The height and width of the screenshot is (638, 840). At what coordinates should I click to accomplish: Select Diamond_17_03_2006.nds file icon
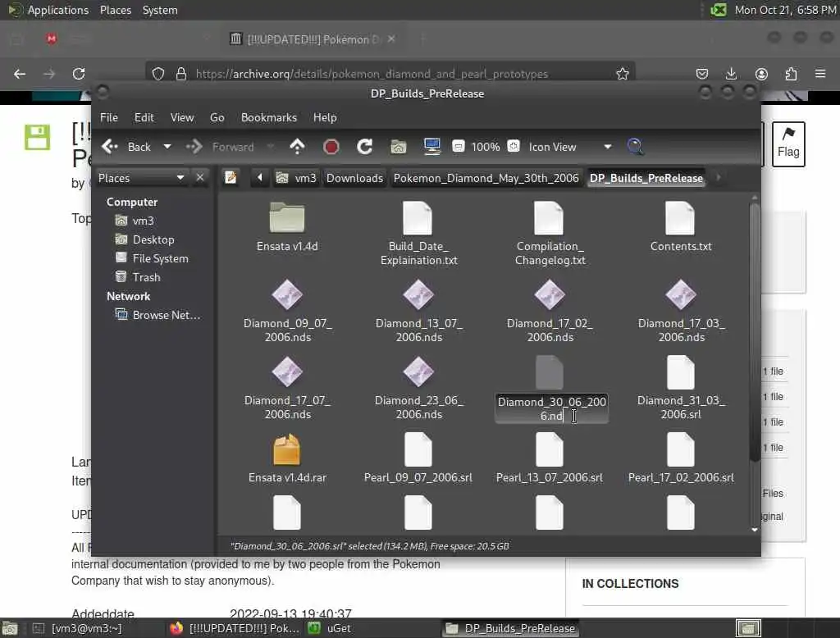[681, 295]
